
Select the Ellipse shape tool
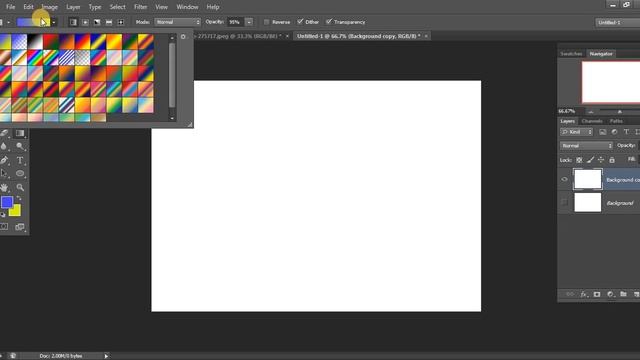tap(20, 173)
